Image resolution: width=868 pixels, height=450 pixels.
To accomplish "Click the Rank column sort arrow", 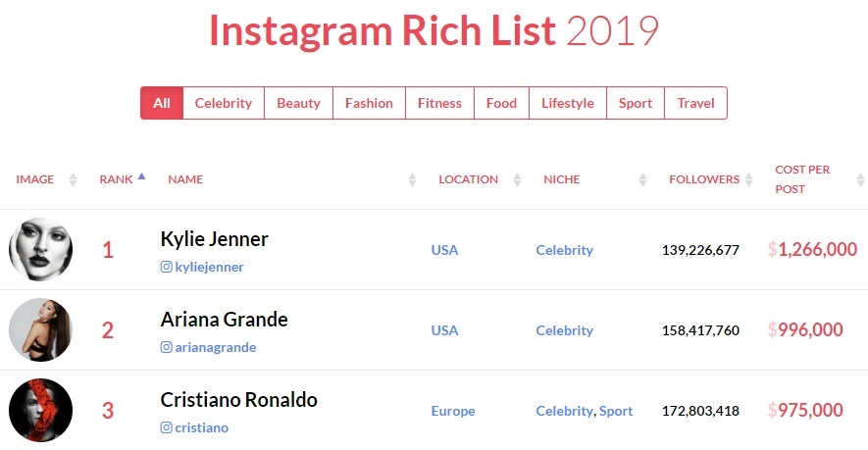I will [x=141, y=177].
